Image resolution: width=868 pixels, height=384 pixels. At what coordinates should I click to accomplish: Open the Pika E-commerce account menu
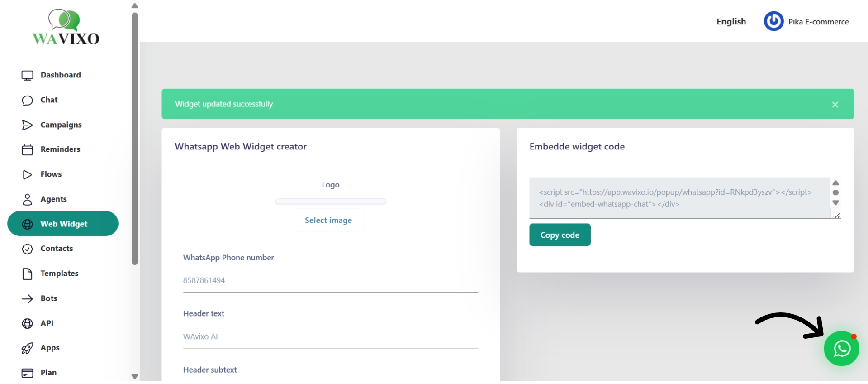pyautogui.click(x=818, y=22)
